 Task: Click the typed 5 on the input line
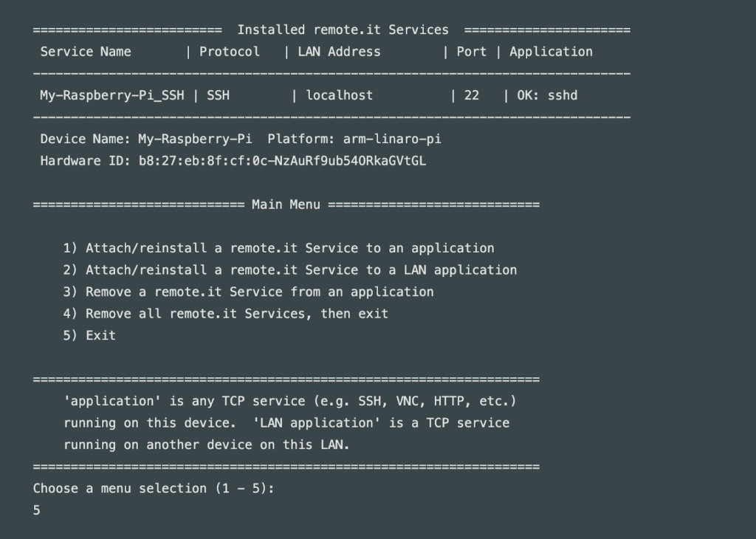point(37,510)
